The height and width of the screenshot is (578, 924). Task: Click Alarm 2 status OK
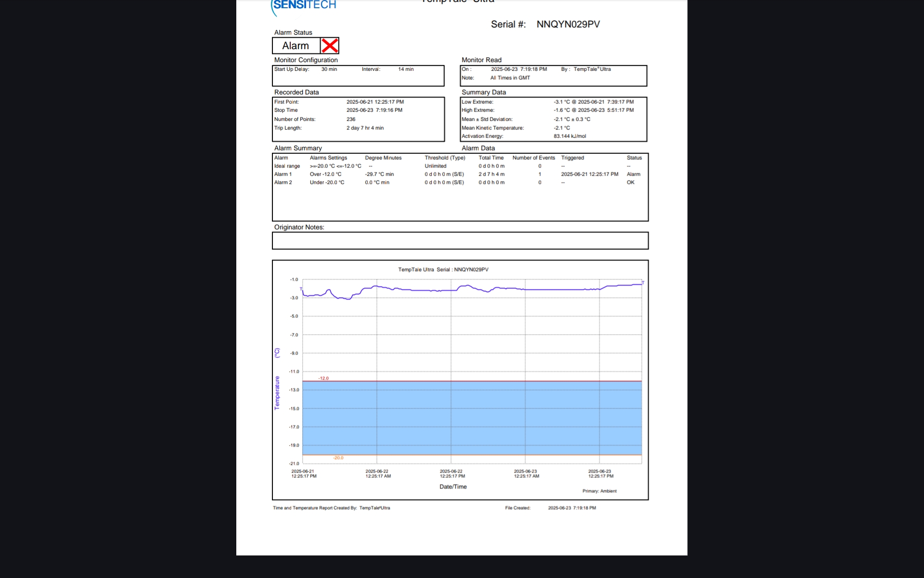[x=630, y=183]
